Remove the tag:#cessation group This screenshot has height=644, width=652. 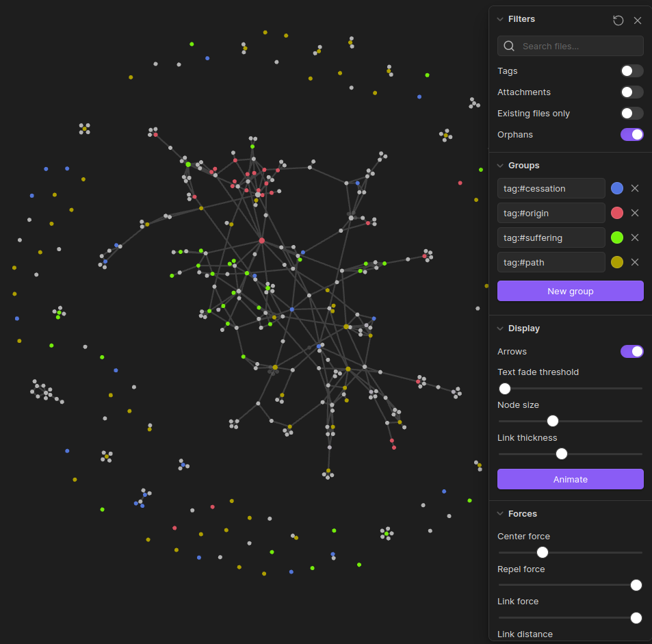635,188
